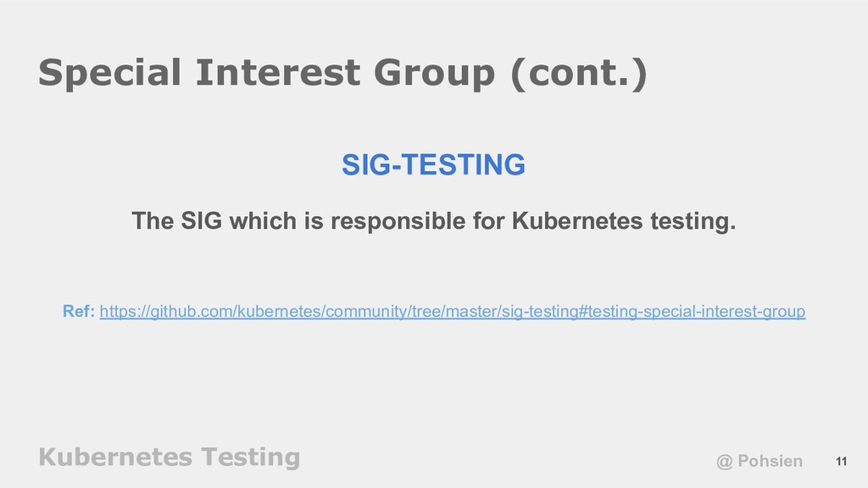Click the bold "Ref:" label

click(x=79, y=311)
